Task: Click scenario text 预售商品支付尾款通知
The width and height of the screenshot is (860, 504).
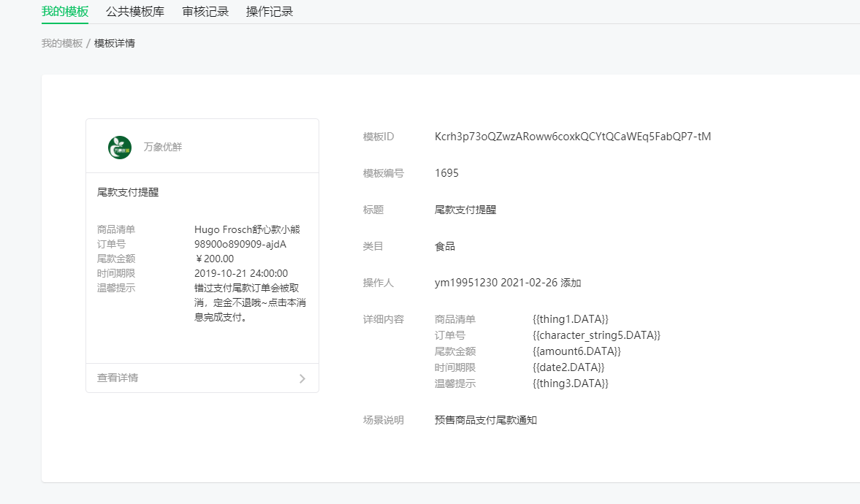Action: [485, 420]
